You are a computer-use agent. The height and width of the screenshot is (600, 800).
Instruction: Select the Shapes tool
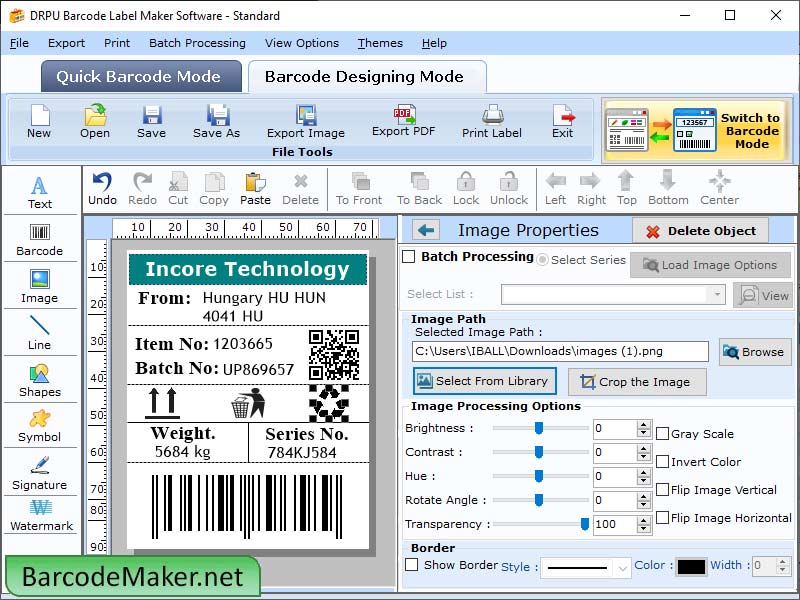pyautogui.click(x=40, y=380)
